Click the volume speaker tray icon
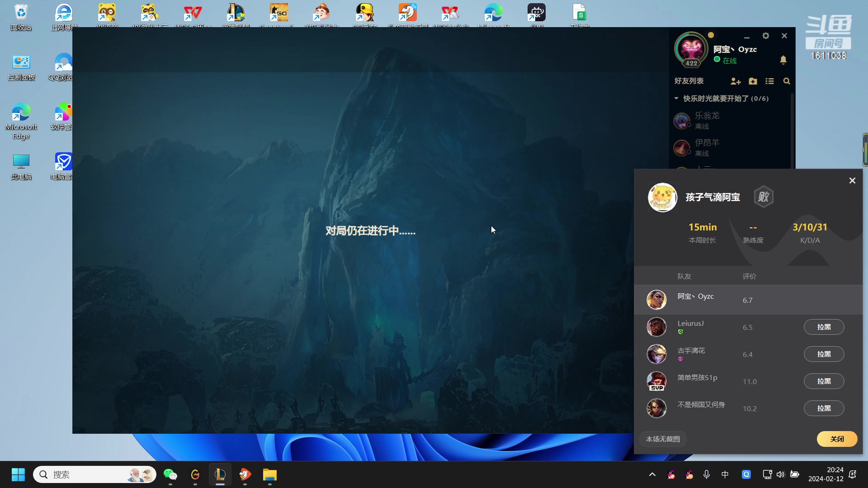 (781, 474)
